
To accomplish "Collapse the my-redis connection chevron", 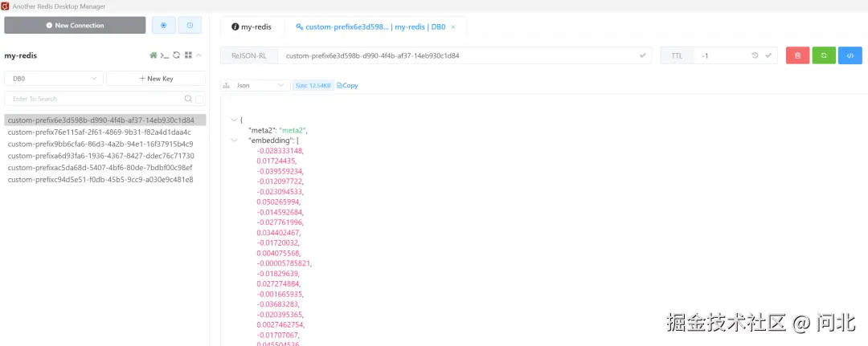I will [x=199, y=55].
